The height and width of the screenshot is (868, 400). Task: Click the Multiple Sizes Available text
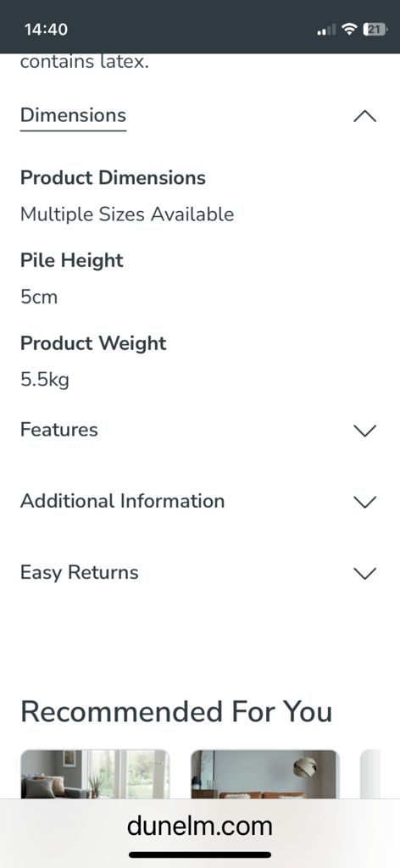coord(127,214)
